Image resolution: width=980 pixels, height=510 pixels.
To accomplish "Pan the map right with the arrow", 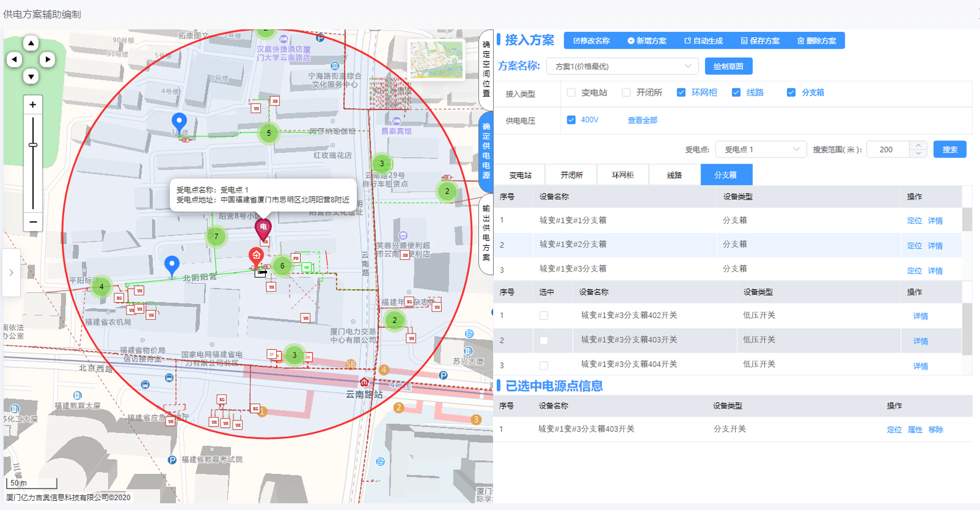I will (47, 59).
